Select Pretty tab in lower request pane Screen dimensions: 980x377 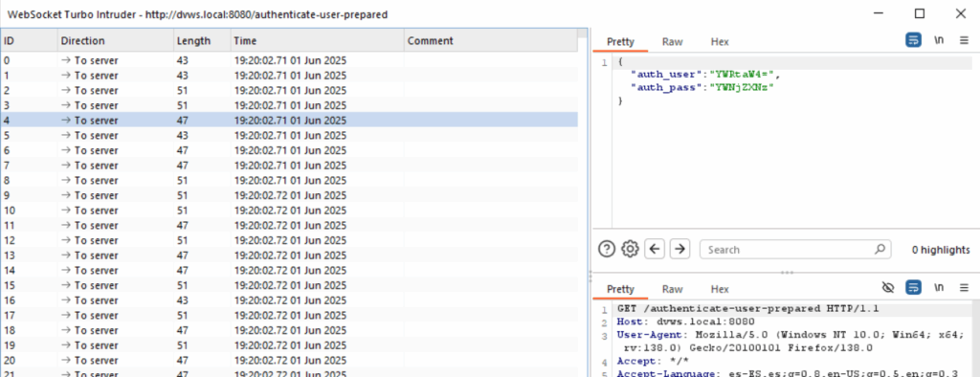pyautogui.click(x=620, y=289)
